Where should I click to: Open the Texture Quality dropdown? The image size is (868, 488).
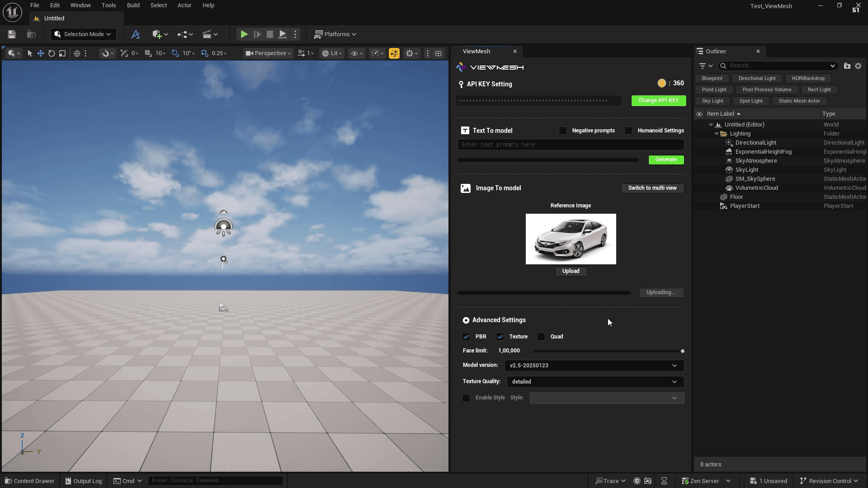click(x=595, y=382)
